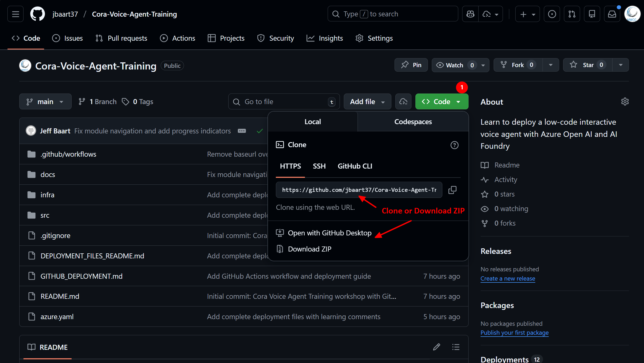Open the notifications inbox
Image resolution: width=644 pixels, height=363 pixels.
pyautogui.click(x=612, y=14)
